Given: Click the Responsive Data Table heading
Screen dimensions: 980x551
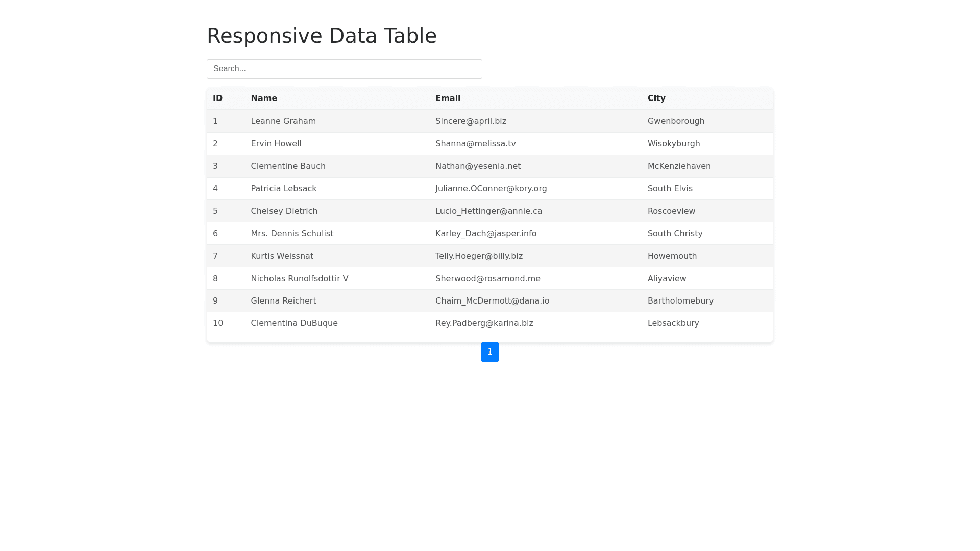Looking at the screenshot, I should coord(322,35).
